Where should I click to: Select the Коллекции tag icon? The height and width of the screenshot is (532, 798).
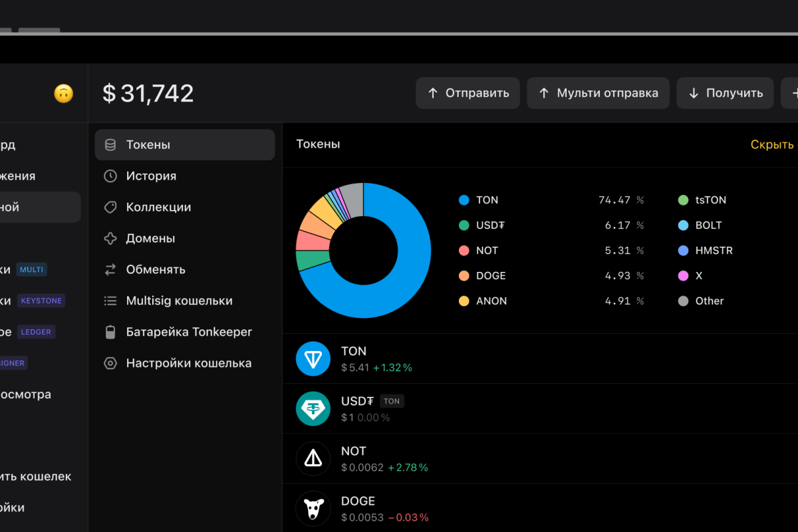point(110,207)
